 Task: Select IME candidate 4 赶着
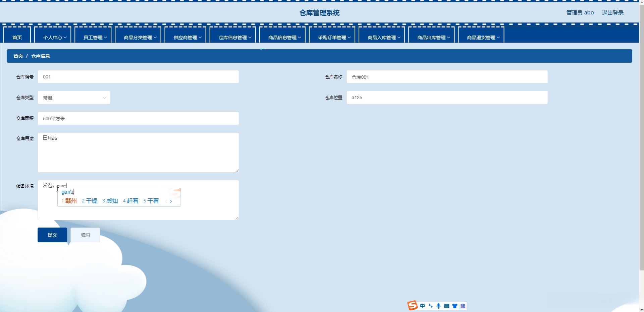(x=130, y=201)
